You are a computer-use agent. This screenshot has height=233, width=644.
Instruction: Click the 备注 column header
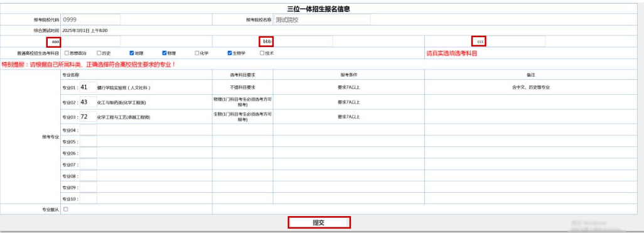530,75
